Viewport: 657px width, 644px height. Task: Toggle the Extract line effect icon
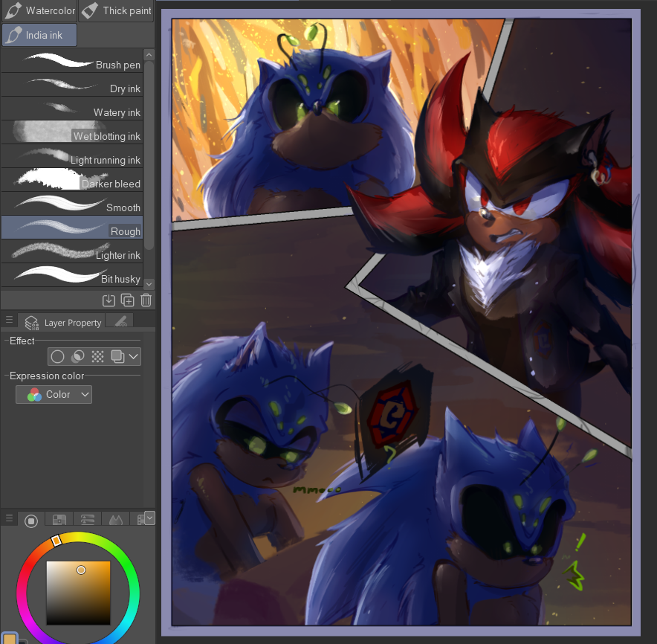77,357
